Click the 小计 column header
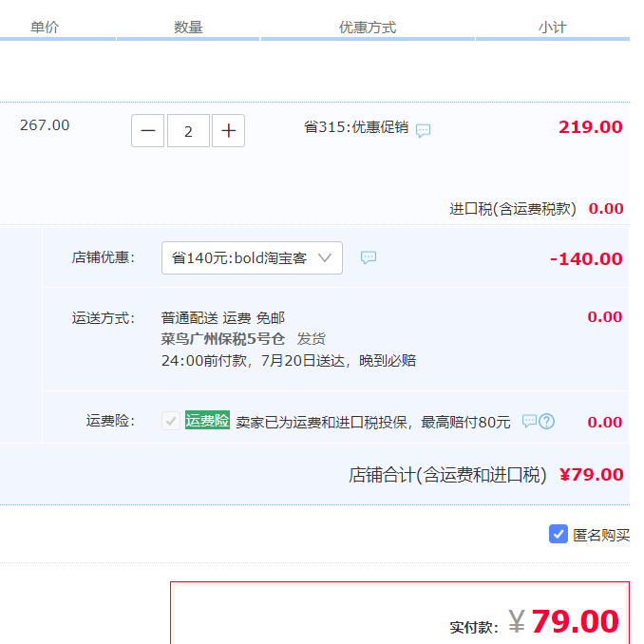 [x=552, y=28]
